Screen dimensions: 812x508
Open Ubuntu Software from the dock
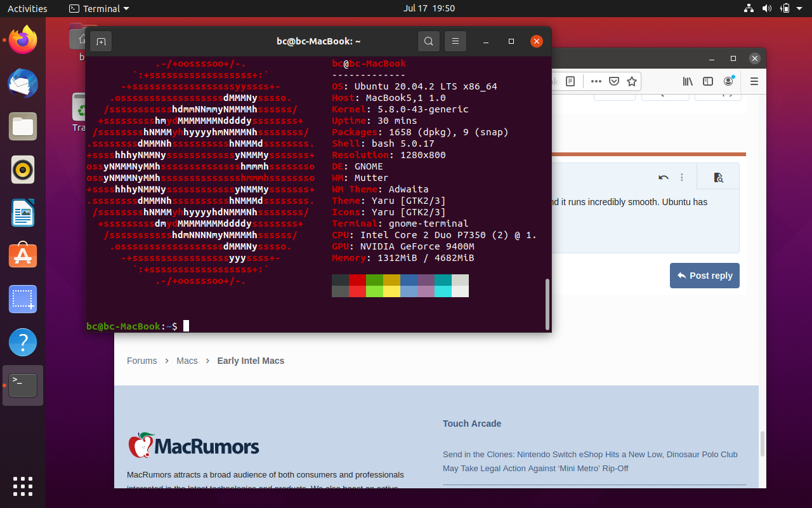tap(23, 256)
